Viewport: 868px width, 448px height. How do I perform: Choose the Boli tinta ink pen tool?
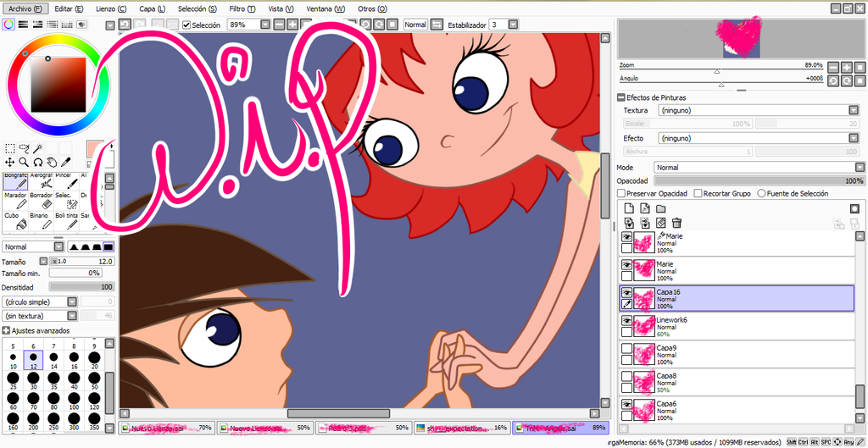[x=67, y=222]
